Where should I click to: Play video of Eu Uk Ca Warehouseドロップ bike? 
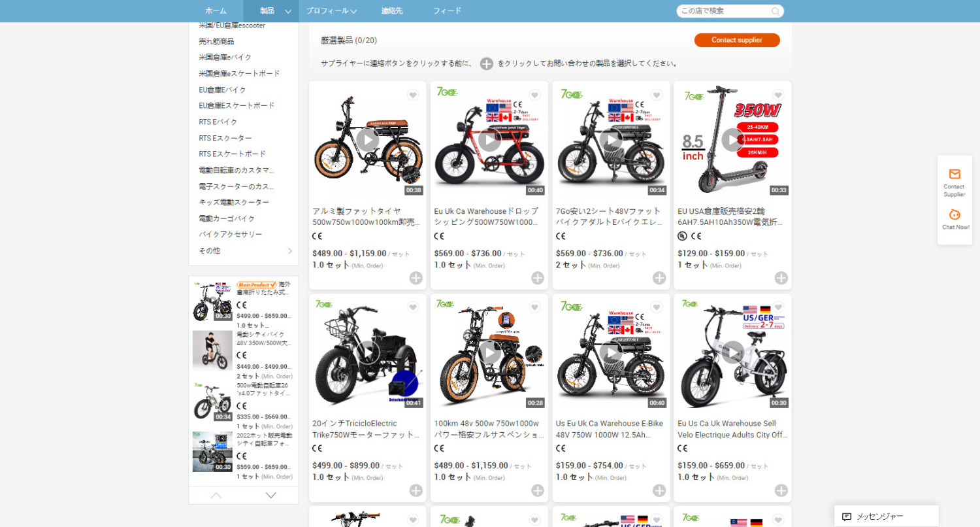click(489, 140)
